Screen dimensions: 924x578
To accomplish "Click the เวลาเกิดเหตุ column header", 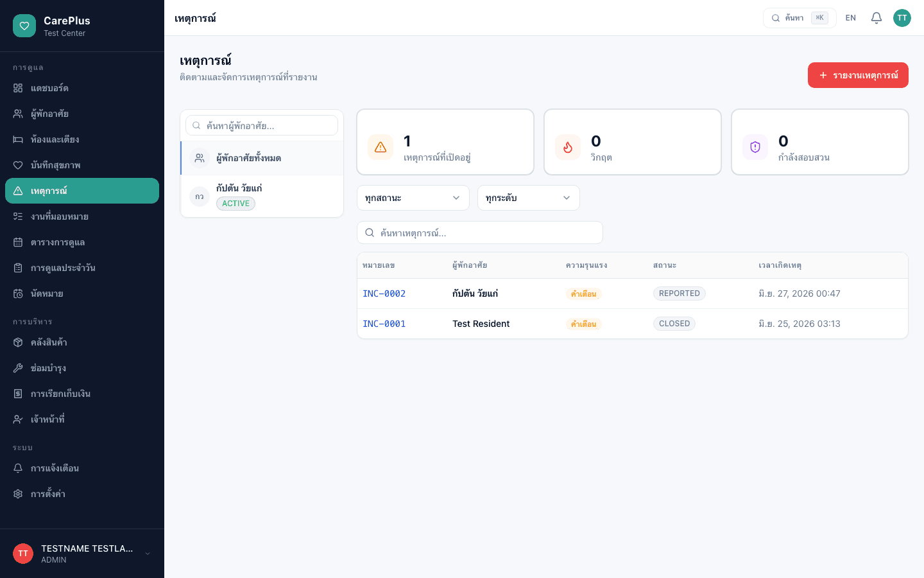I will point(780,265).
